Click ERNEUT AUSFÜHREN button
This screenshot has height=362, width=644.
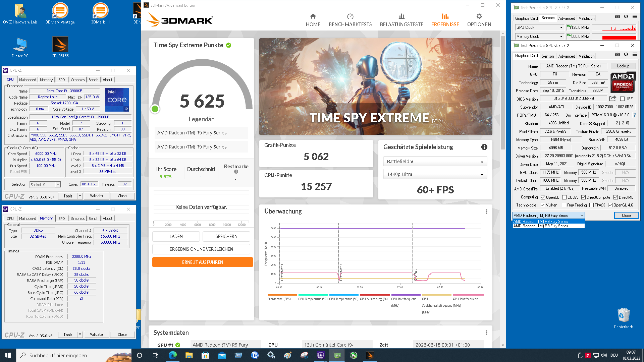(203, 262)
